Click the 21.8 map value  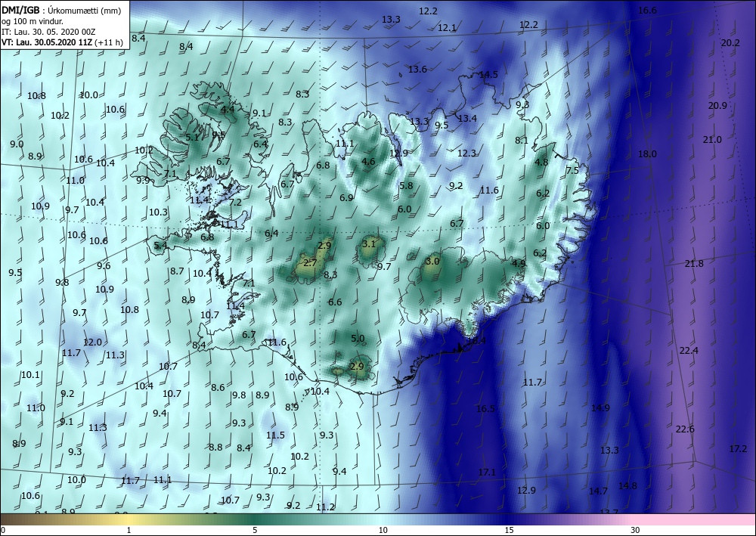[694, 264]
